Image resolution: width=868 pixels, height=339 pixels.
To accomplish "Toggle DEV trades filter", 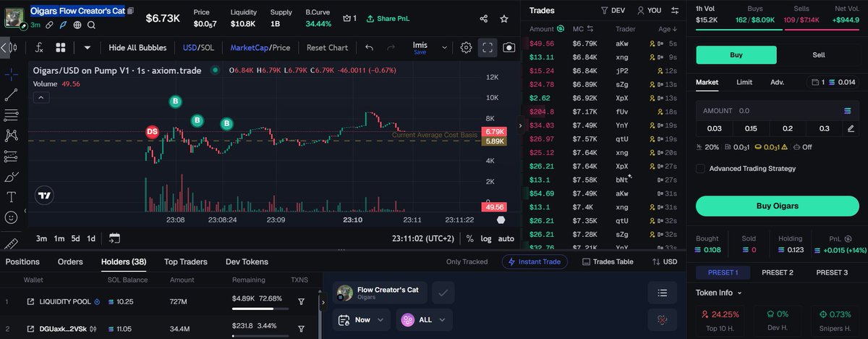I will [x=613, y=11].
